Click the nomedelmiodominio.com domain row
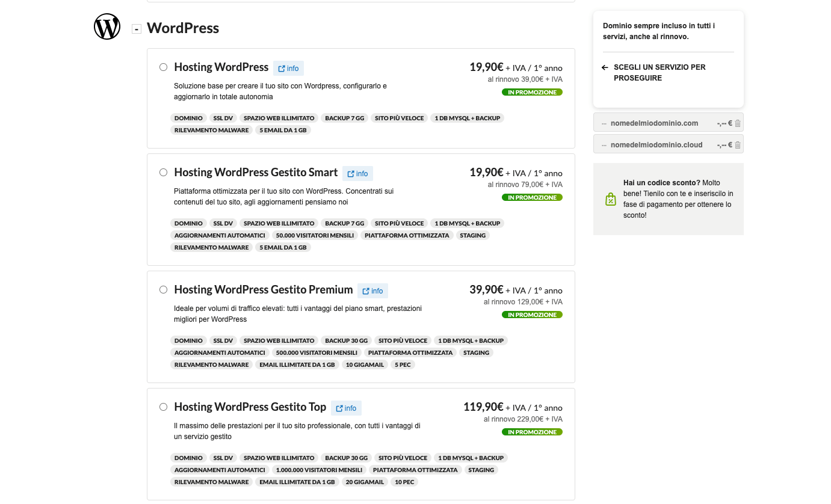Image resolution: width=831 pixels, height=504 pixels. pyautogui.click(x=654, y=122)
